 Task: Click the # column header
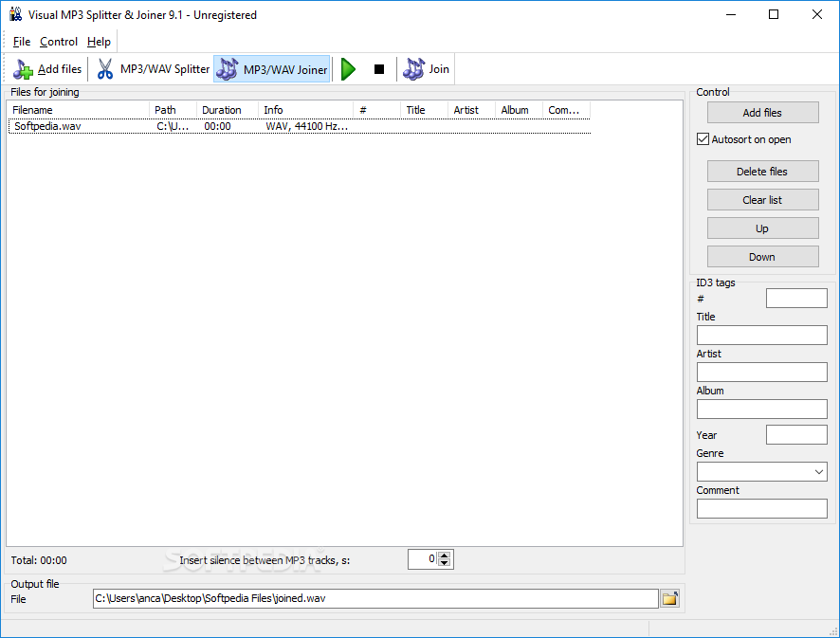click(x=376, y=110)
